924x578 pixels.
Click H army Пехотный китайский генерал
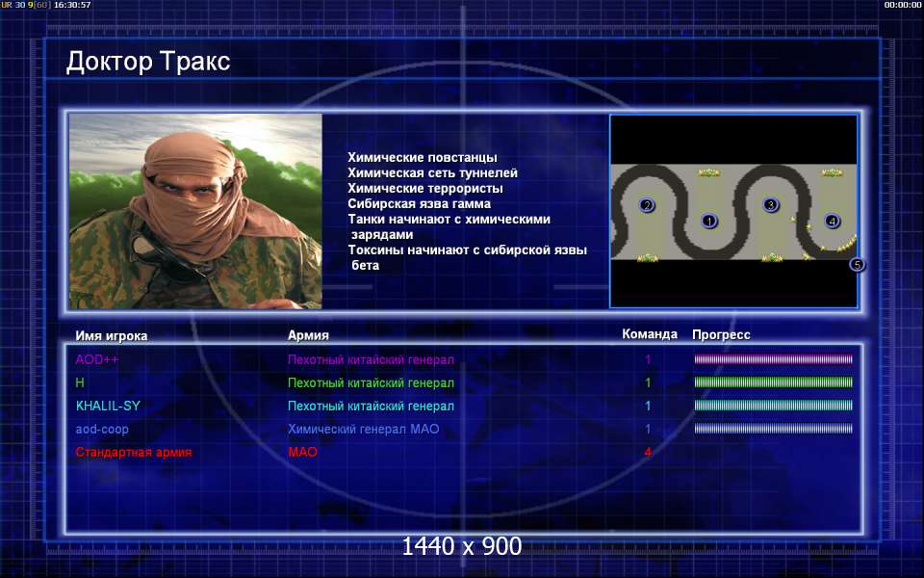tap(371, 382)
